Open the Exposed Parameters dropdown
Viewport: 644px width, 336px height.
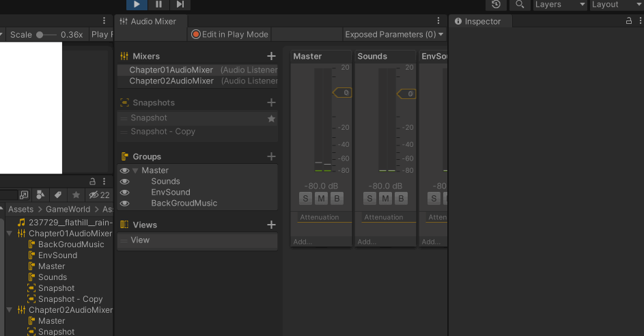point(394,34)
